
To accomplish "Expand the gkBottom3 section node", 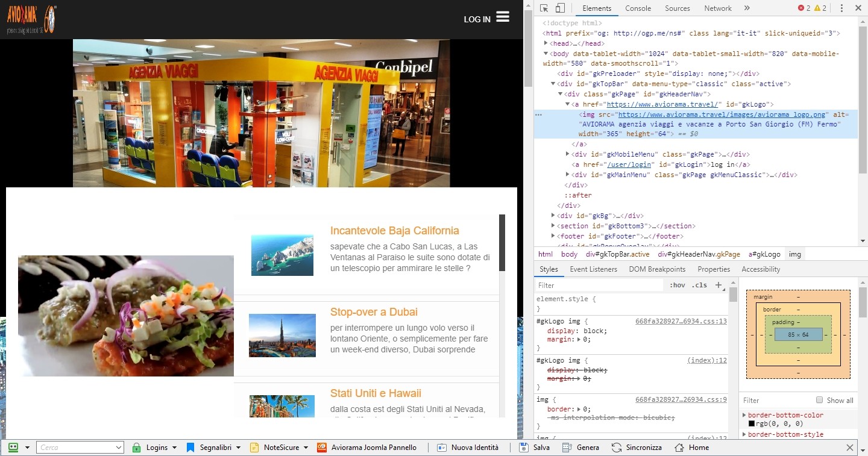I will pyautogui.click(x=554, y=226).
